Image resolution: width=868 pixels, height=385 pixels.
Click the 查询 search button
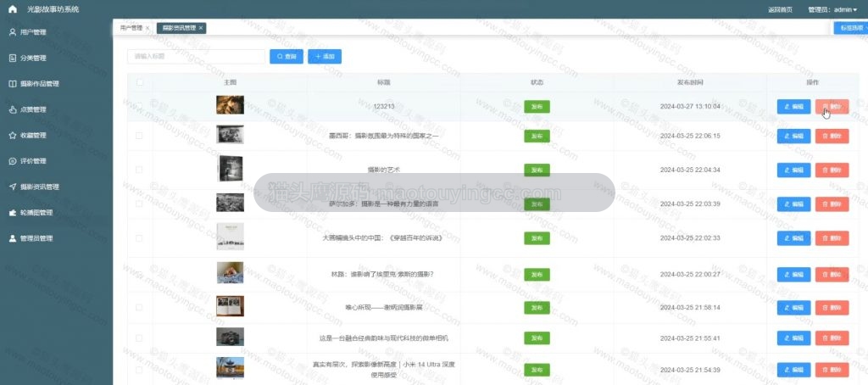click(287, 57)
